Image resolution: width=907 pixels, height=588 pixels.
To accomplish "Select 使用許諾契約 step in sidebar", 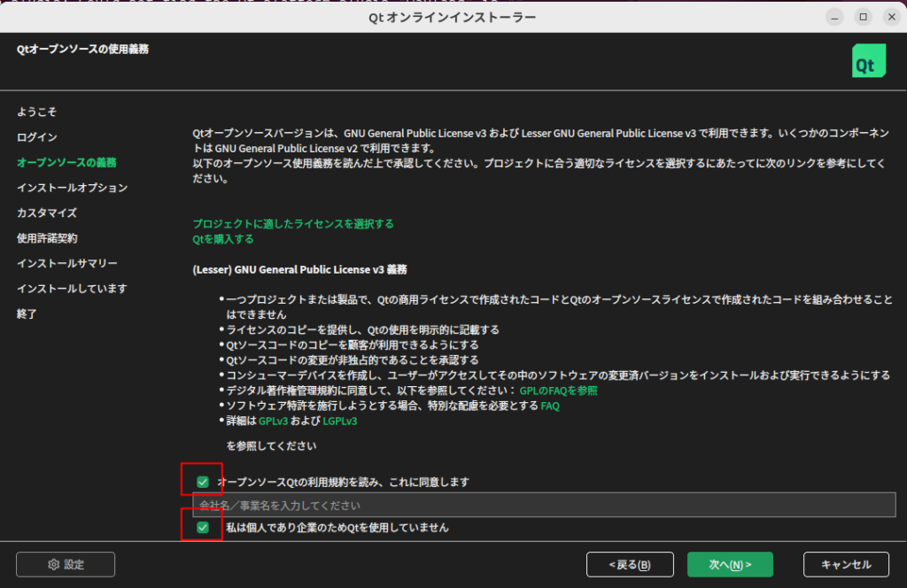I will (x=47, y=238).
